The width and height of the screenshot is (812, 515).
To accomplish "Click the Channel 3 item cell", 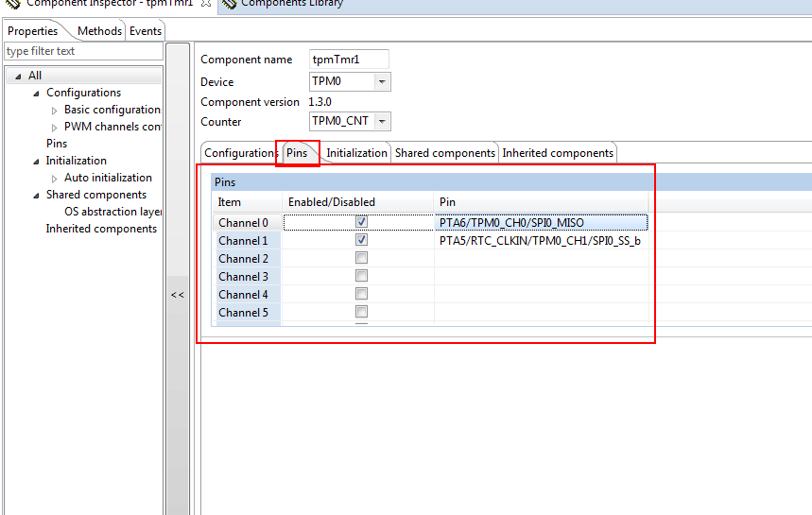I will pyautogui.click(x=247, y=277).
